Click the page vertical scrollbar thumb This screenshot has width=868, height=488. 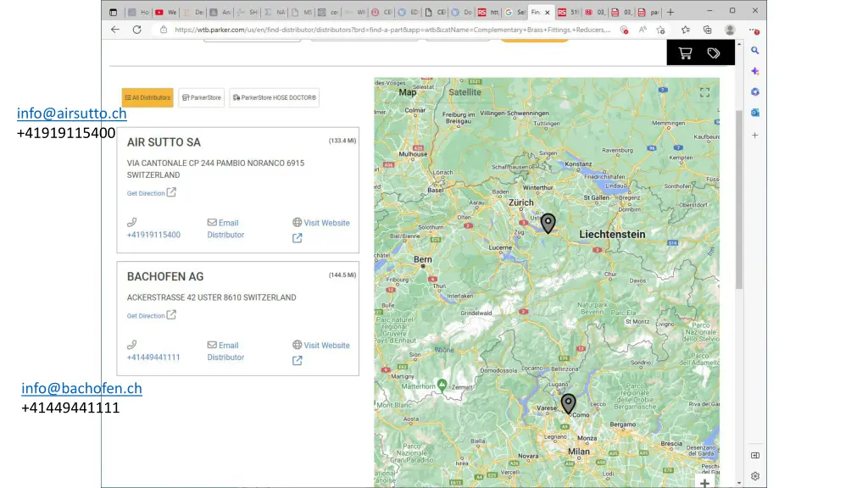739,200
